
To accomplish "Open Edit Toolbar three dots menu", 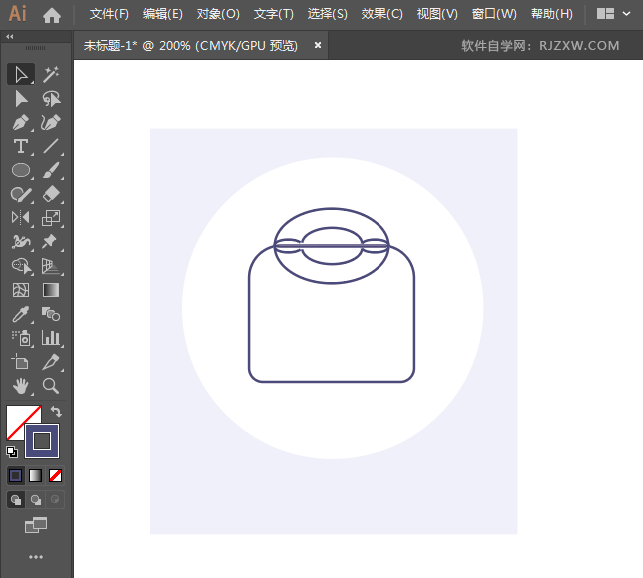I will (36, 557).
